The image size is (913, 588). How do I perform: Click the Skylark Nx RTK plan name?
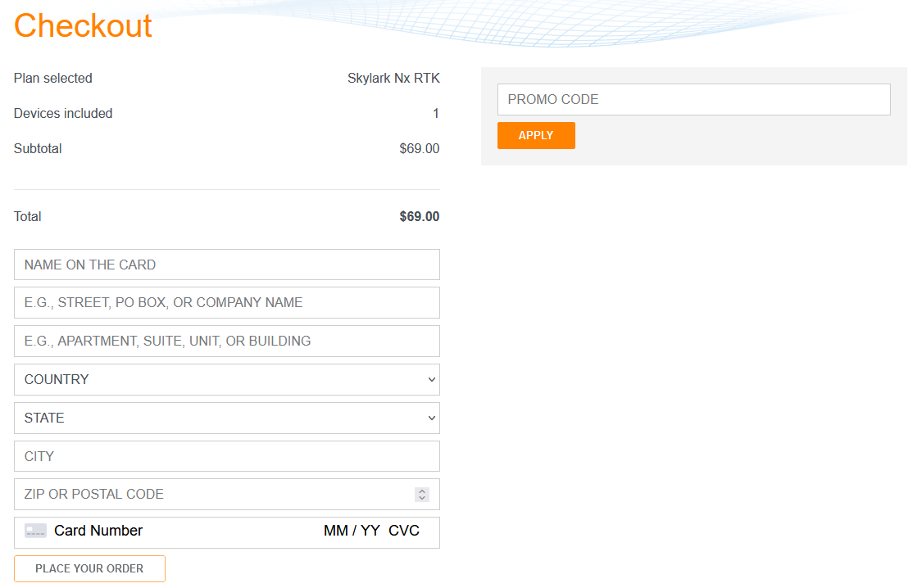[x=393, y=78]
